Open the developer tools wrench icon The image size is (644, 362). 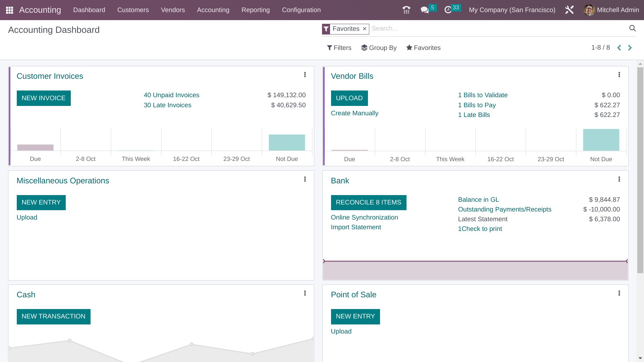point(569,10)
